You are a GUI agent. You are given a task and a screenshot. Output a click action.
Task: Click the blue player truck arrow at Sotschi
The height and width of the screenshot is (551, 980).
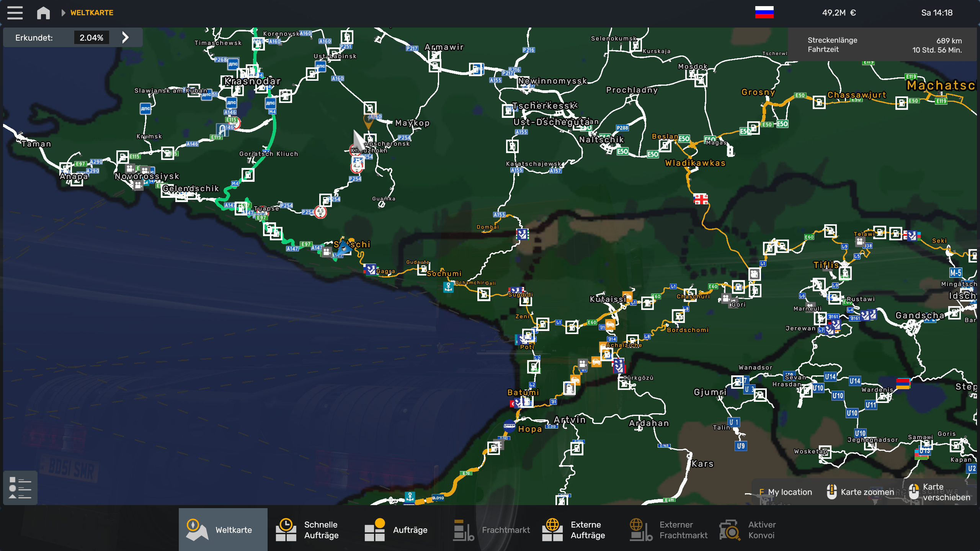(x=343, y=248)
